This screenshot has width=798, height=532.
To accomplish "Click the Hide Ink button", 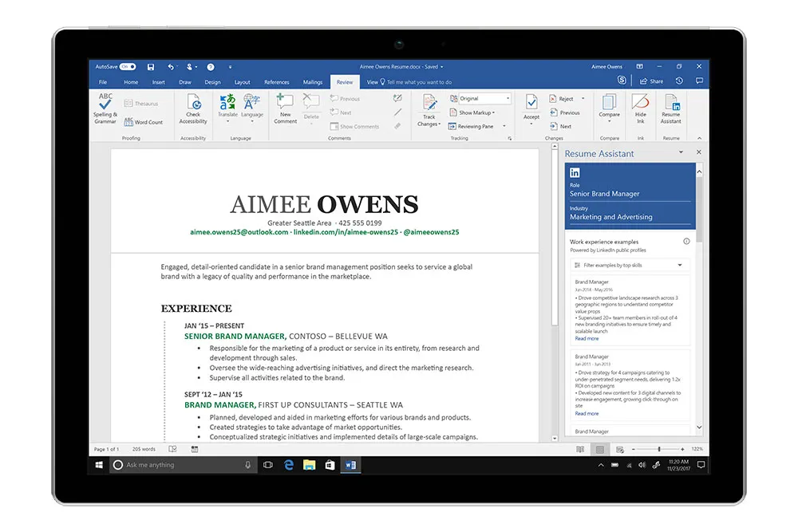I will click(640, 108).
